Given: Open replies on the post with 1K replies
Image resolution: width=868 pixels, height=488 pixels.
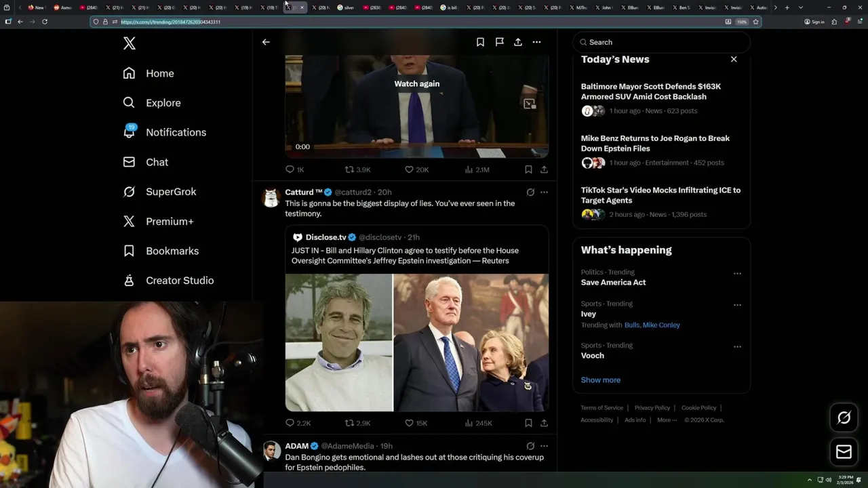Looking at the screenshot, I should pyautogui.click(x=295, y=169).
